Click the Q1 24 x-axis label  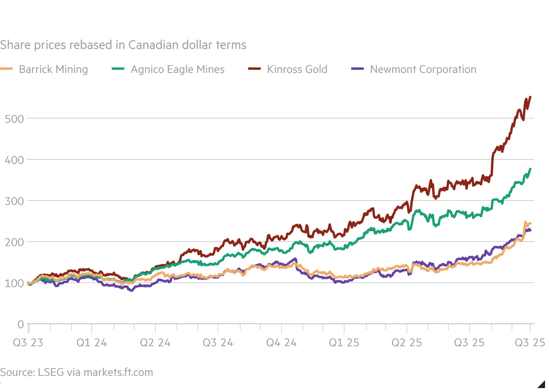pos(91,343)
